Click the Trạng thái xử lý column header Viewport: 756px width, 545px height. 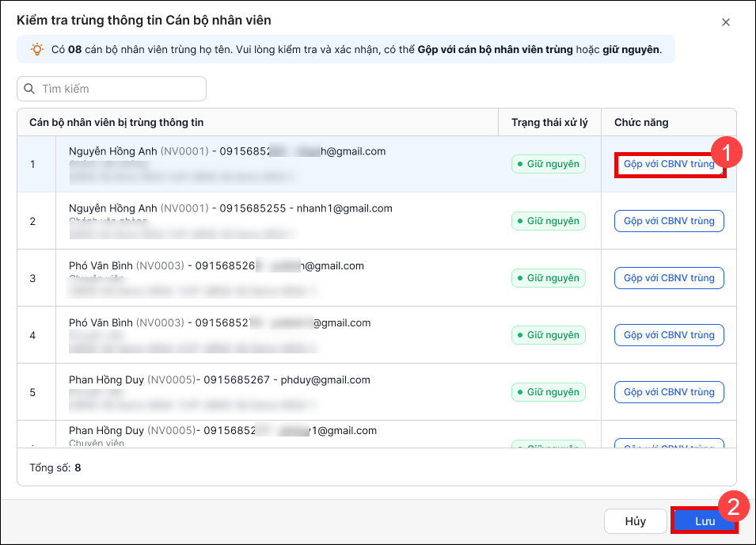[549, 123]
